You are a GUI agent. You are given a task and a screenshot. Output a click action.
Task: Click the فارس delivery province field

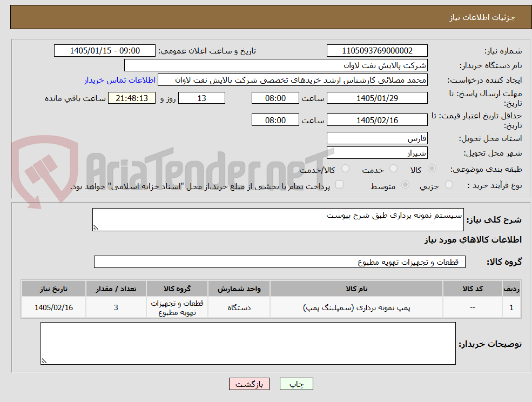click(377, 138)
